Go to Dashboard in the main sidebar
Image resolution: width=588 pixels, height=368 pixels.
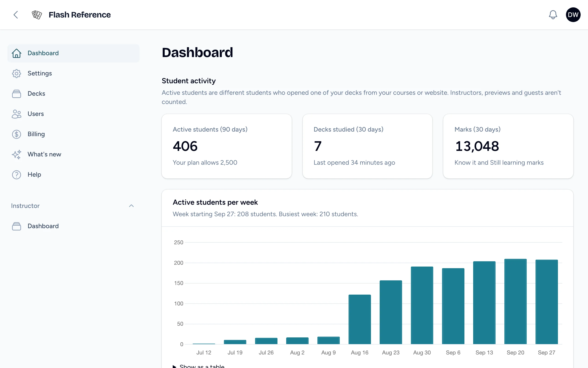[73, 53]
